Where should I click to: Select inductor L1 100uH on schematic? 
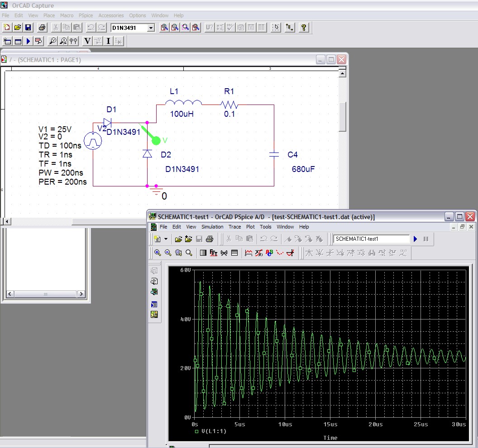[x=183, y=103]
